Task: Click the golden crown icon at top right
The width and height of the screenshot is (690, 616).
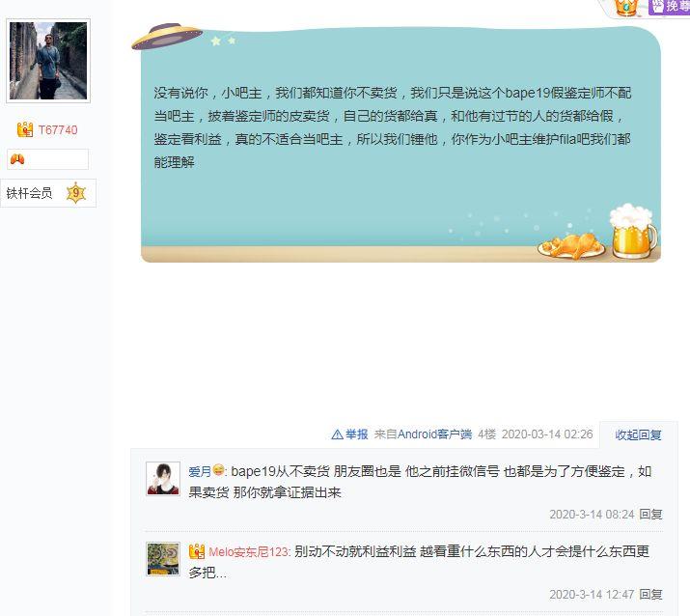Action: (x=626, y=8)
